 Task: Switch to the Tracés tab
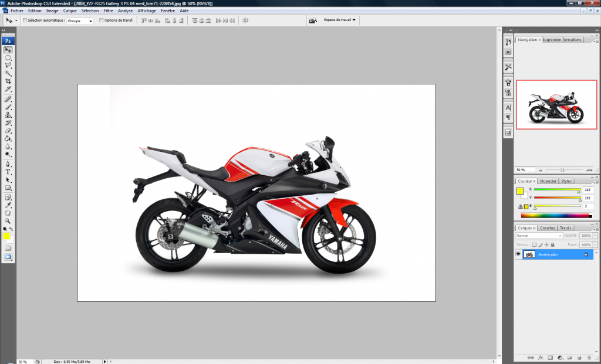[x=565, y=228]
